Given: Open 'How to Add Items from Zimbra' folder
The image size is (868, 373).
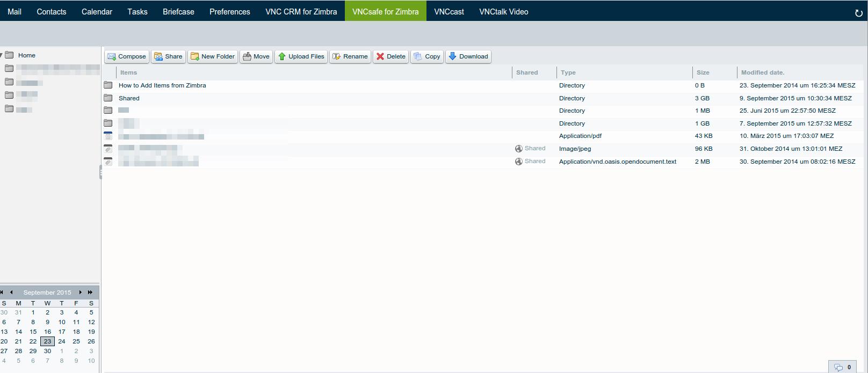Looking at the screenshot, I should pos(162,85).
